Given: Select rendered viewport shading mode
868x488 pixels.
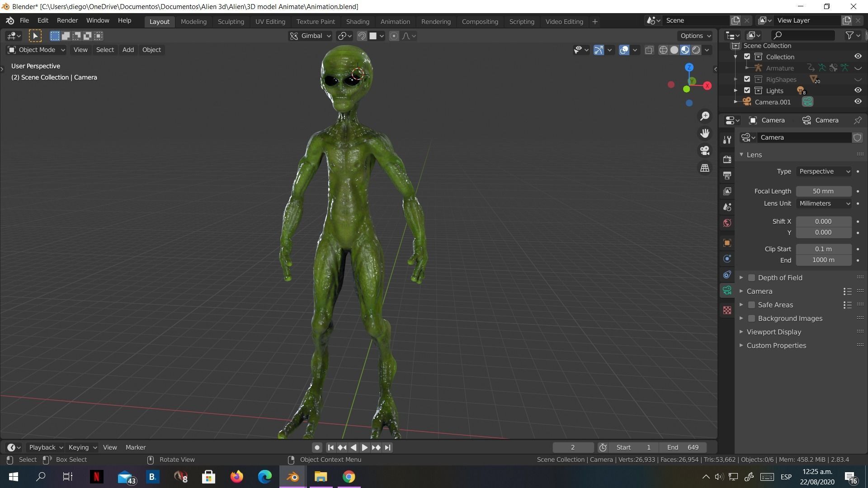Looking at the screenshot, I should [696, 50].
